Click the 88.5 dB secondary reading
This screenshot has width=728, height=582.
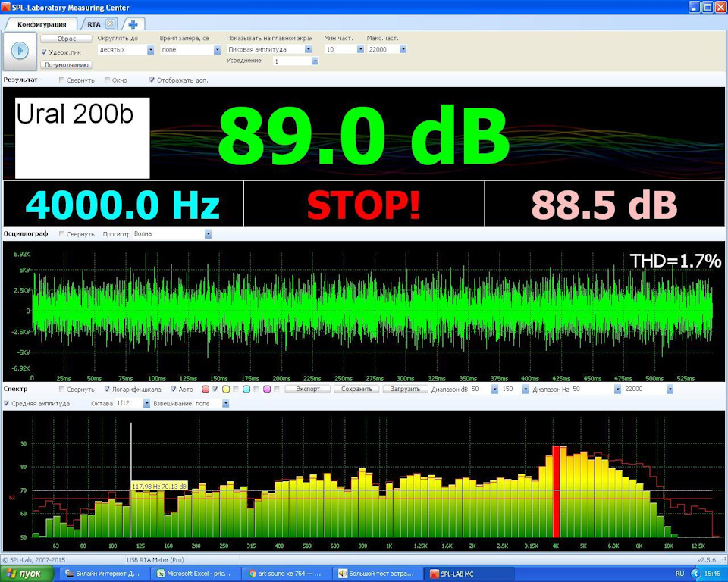coord(604,204)
